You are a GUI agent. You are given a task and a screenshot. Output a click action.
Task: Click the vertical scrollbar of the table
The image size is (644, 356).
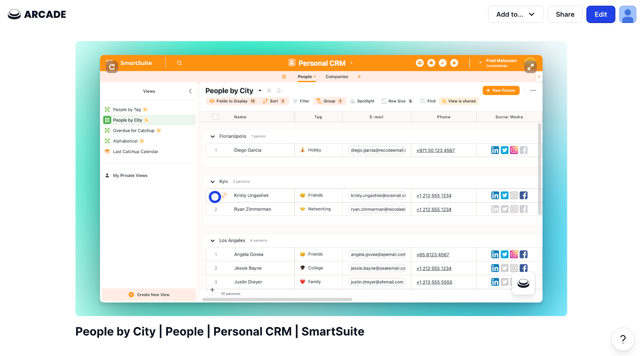(x=539, y=169)
